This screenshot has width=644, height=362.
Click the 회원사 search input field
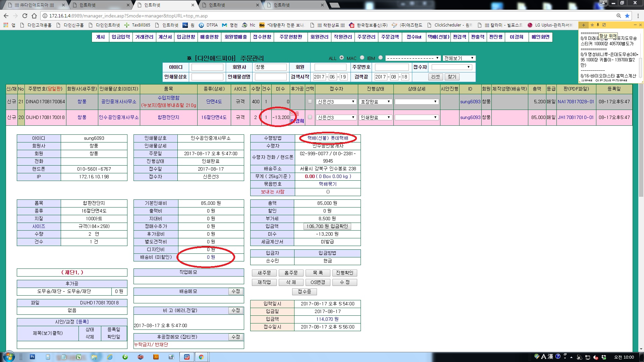pos(270,67)
